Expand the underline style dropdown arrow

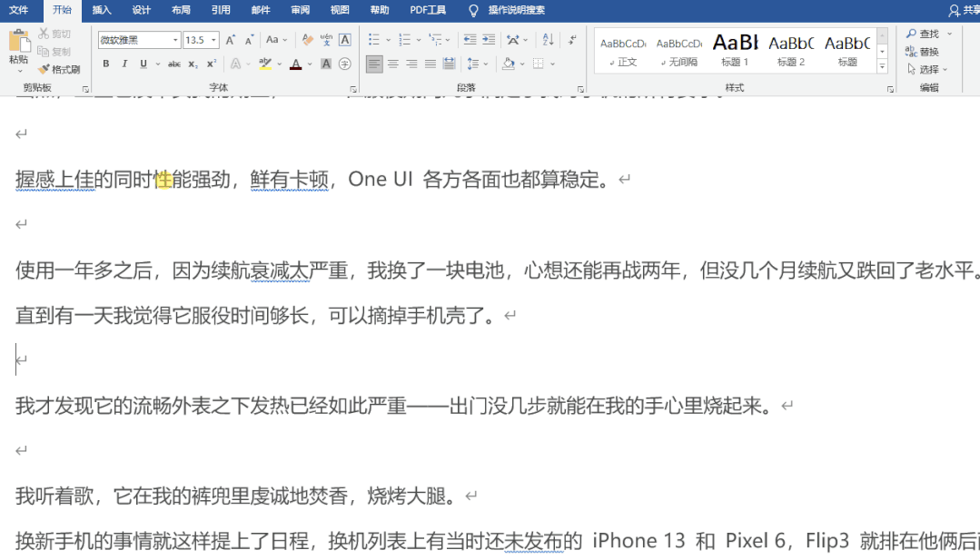157,64
